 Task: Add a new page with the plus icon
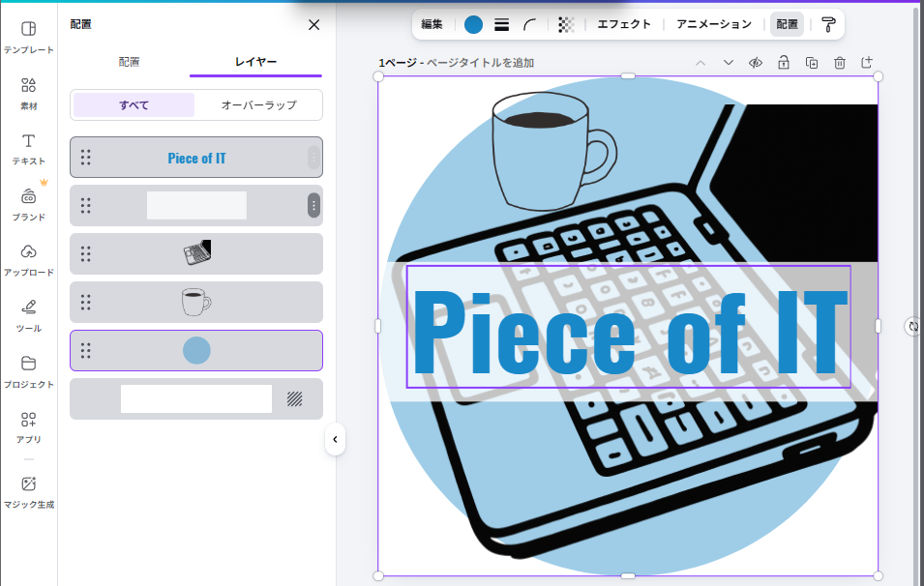[867, 63]
